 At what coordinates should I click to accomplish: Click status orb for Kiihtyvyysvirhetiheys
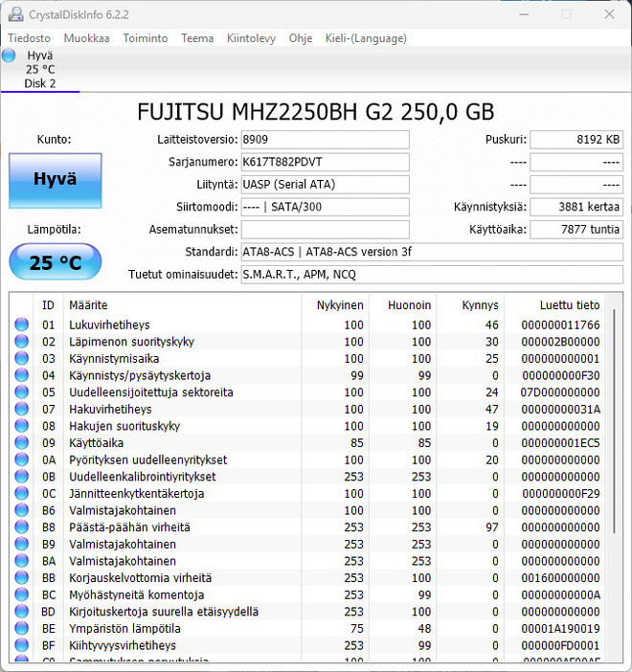point(21,645)
